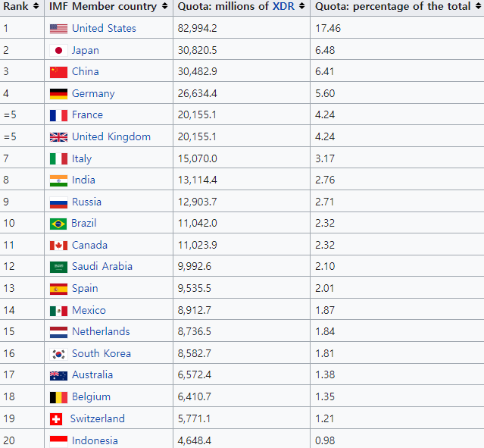
Task: Click the Mexico flag icon
Action: [58, 311]
